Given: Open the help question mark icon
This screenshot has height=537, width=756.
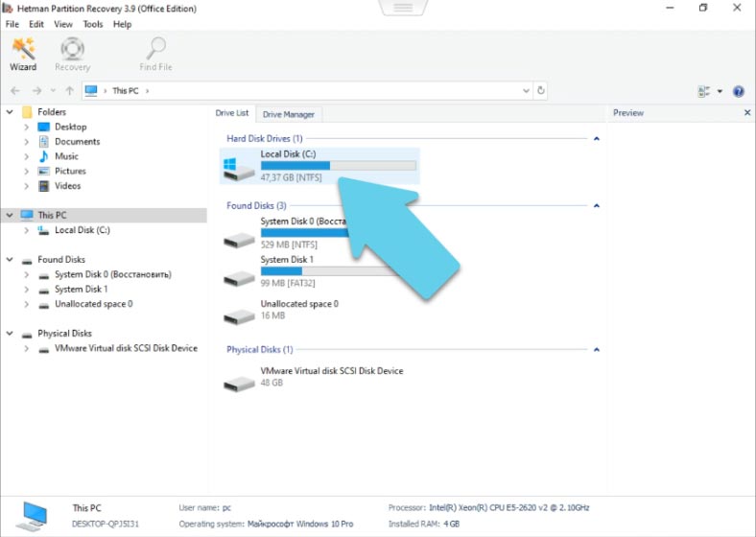Looking at the screenshot, I should [x=738, y=91].
